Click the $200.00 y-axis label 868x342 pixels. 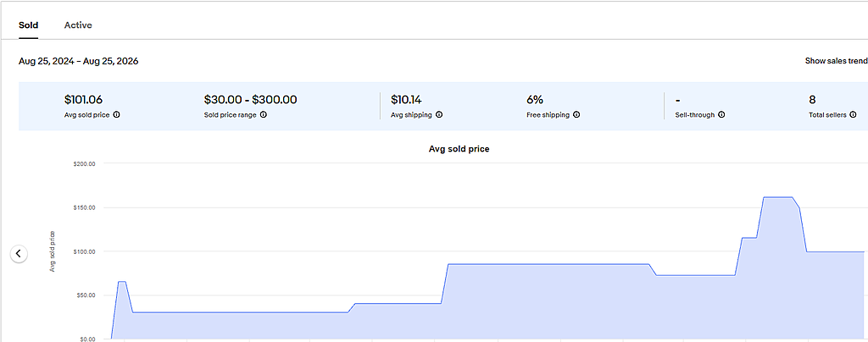84,163
